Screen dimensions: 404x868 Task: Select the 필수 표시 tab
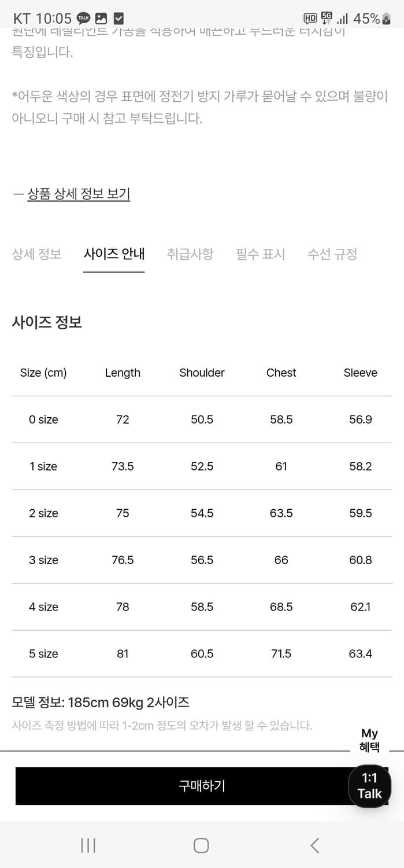[261, 254]
